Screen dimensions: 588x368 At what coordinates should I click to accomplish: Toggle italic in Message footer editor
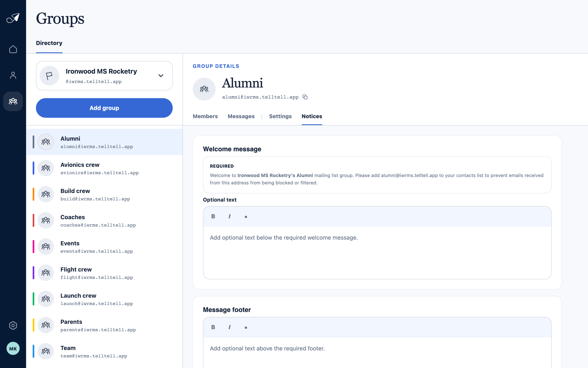(x=229, y=327)
